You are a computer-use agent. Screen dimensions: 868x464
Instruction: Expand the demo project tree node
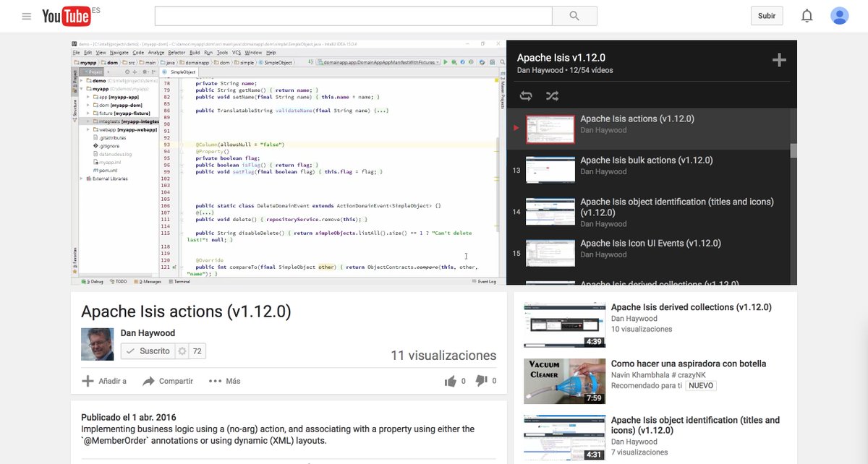(82, 81)
